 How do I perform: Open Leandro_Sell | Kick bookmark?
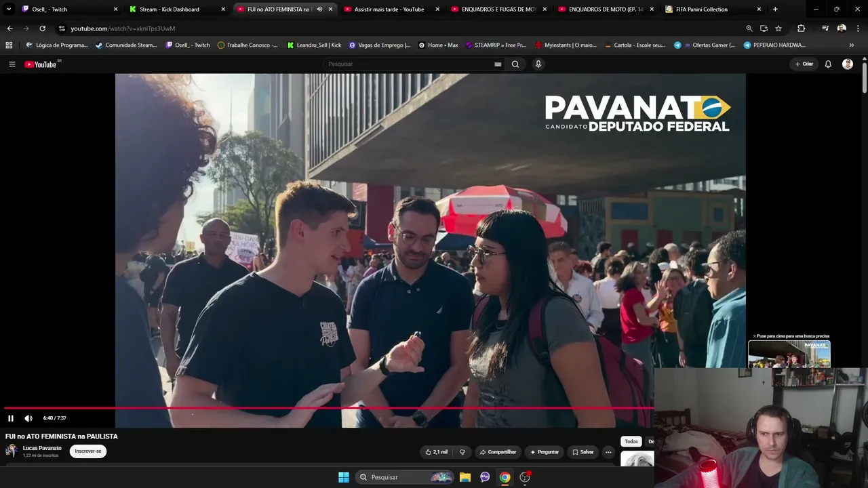point(314,45)
